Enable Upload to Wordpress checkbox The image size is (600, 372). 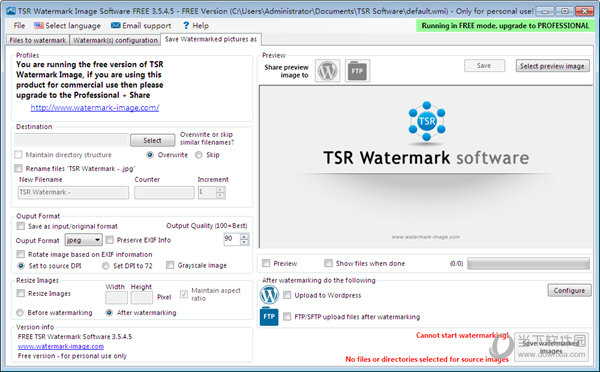pos(287,295)
